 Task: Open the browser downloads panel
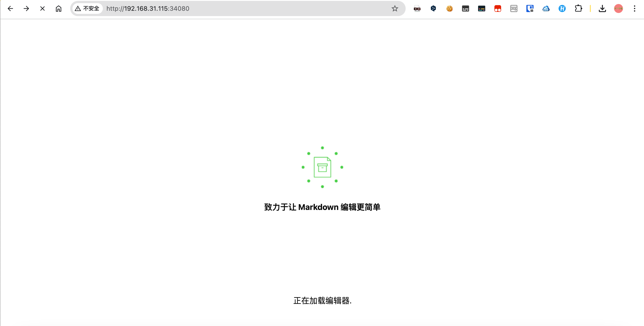(602, 8)
